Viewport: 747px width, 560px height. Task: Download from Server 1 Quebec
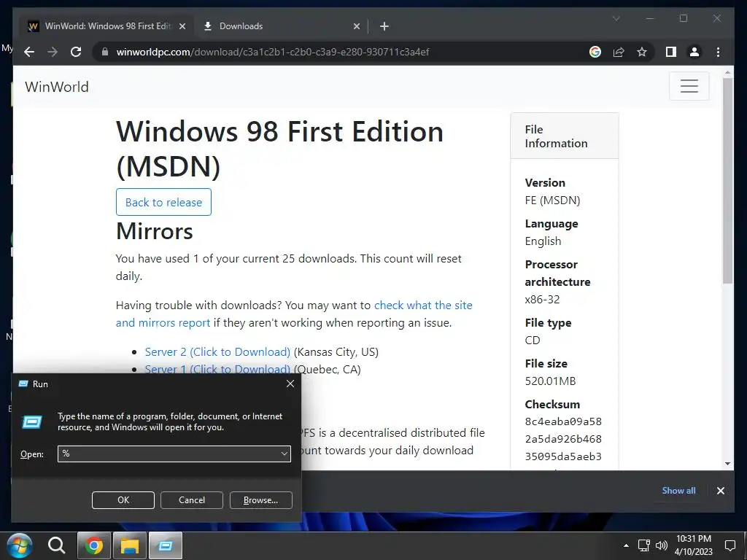[x=217, y=368]
